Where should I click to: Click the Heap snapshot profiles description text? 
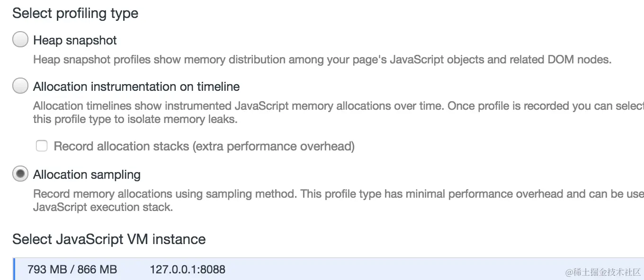[322, 60]
